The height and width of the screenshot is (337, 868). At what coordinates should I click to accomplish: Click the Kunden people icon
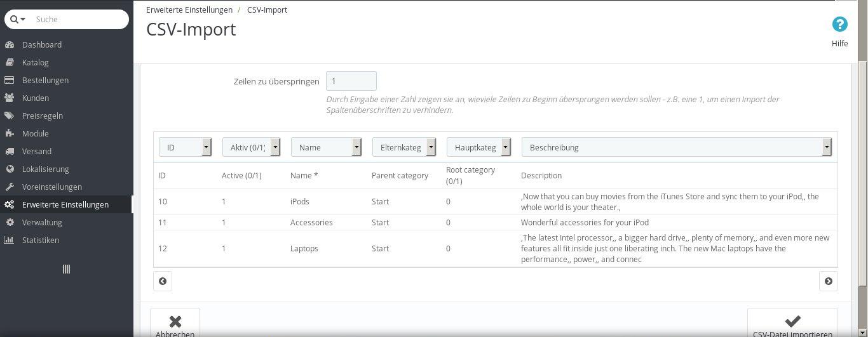[10, 98]
